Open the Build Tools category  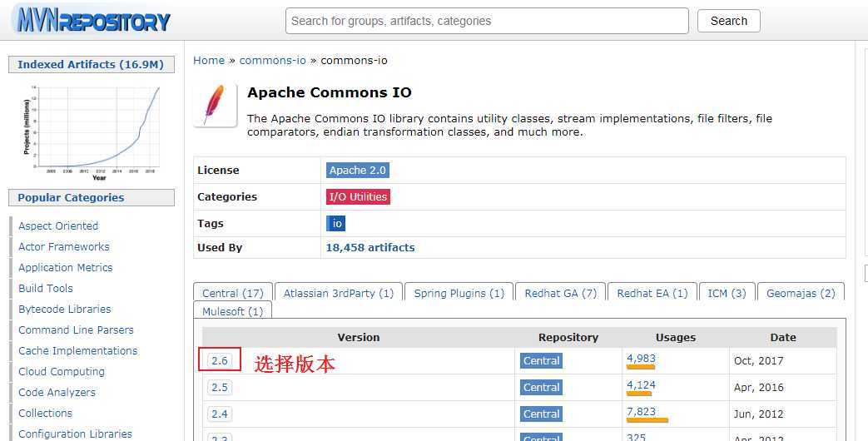coord(46,288)
